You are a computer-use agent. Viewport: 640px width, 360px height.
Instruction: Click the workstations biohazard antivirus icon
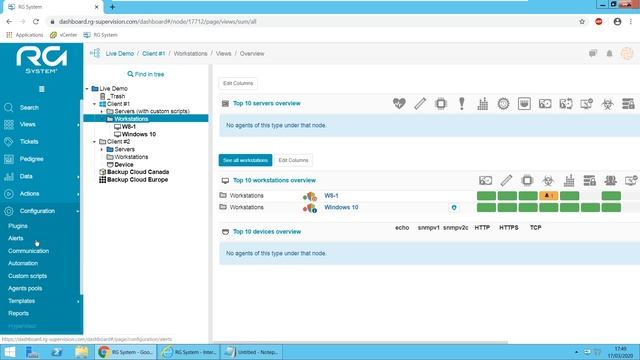pyautogui.click(x=548, y=180)
